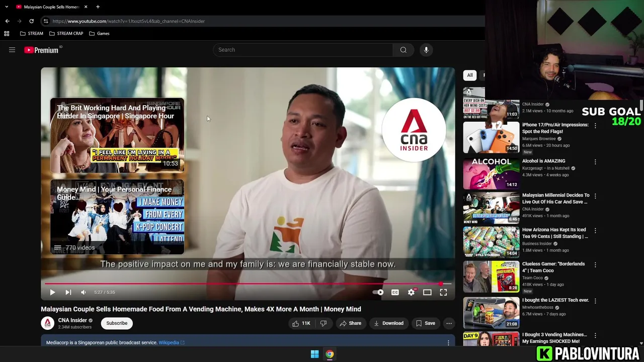Open the YouTube hamburger guide menu
The height and width of the screenshot is (362, 644).
[12, 50]
